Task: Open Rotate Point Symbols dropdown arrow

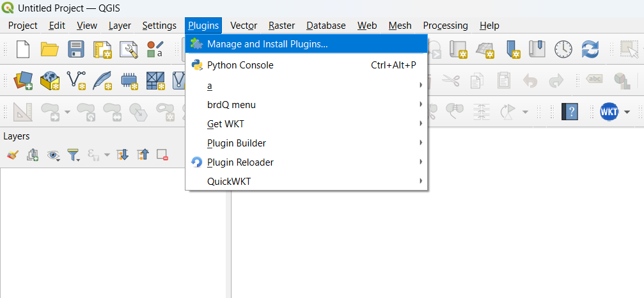Action: point(525,112)
